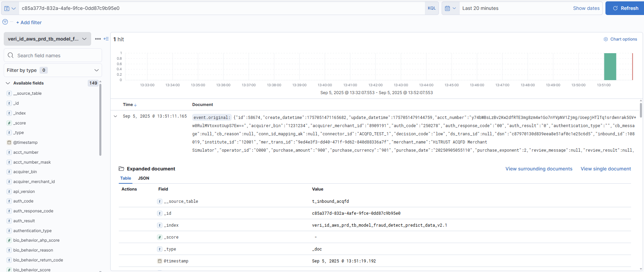Click the green histogram bar at 13:51
Viewport: 644px width, 272px height.
point(610,66)
